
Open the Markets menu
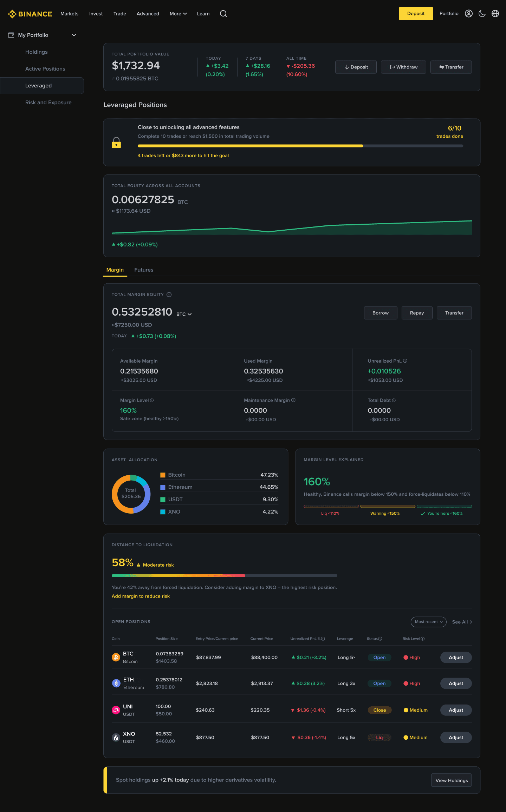(69, 14)
